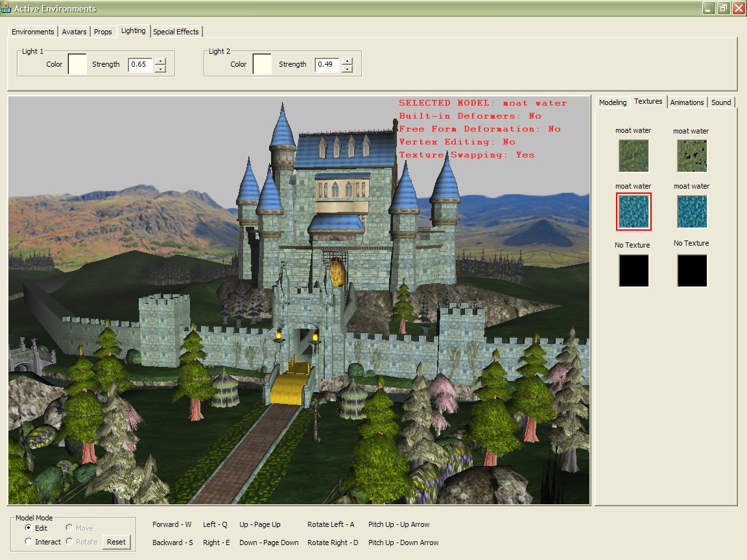
Task: Increase Light 1 strength with up arrow
Action: 161,61
